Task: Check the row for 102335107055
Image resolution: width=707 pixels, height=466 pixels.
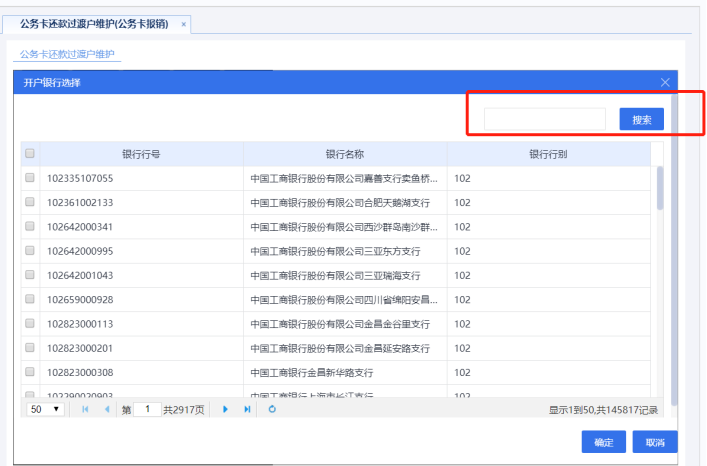Action: point(30,178)
